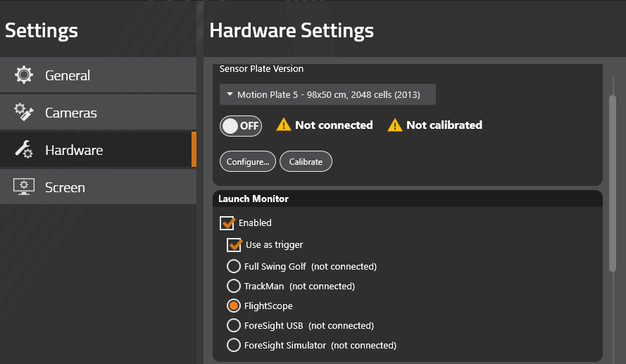Click the Motion Plate 5 dropdown arrow
Image resolution: width=626 pixels, height=364 pixels.
(x=230, y=94)
